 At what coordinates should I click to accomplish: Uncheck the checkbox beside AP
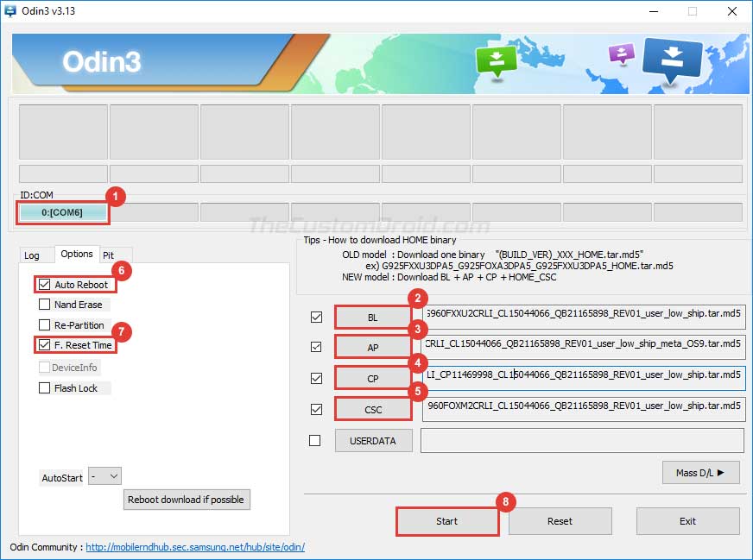pyautogui.click(x=316, y=347)
